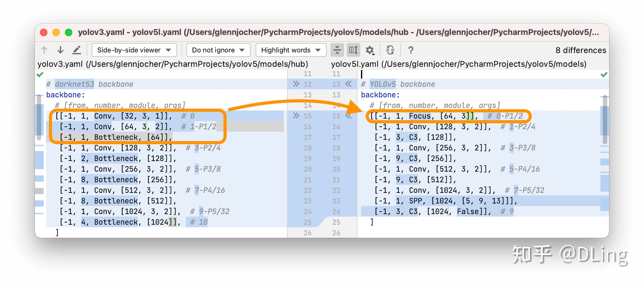The height and width of the screenshot is (284, 644).
Task: Click right SPP [1024, [5, 9, 13]] line
Action: pyautogui.click(x=446, y=201)
